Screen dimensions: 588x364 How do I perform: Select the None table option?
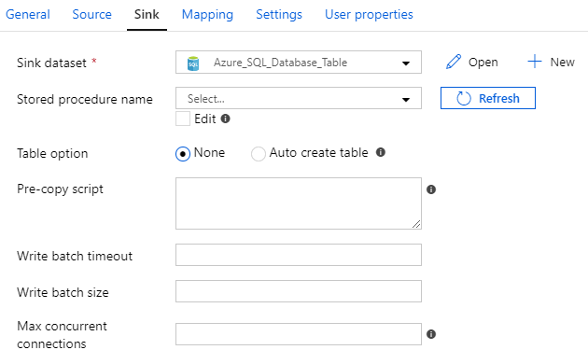point(183,154)
